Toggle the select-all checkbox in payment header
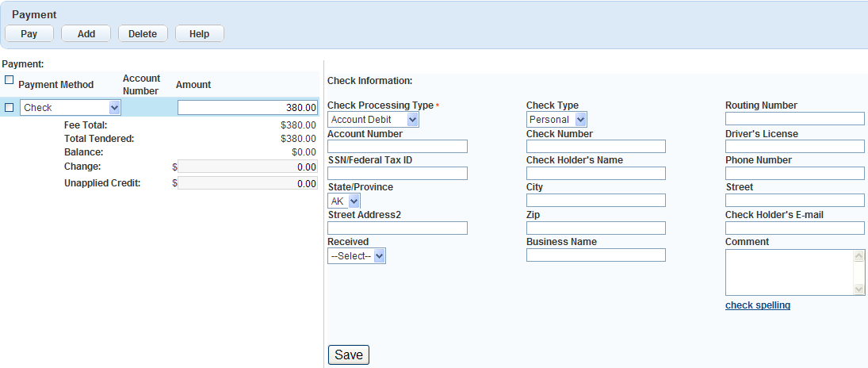The height and width of the screenshot is (368, 868). pos(10,80)
